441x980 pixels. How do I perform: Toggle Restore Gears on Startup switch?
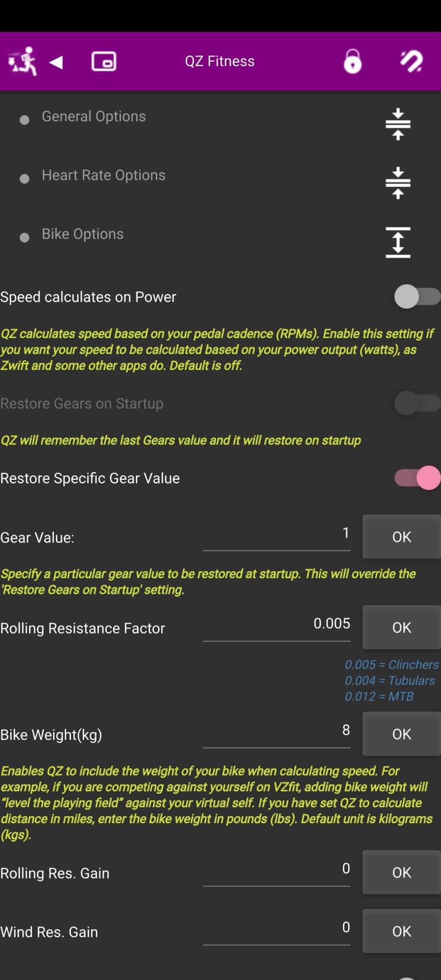tap(417, 403)
